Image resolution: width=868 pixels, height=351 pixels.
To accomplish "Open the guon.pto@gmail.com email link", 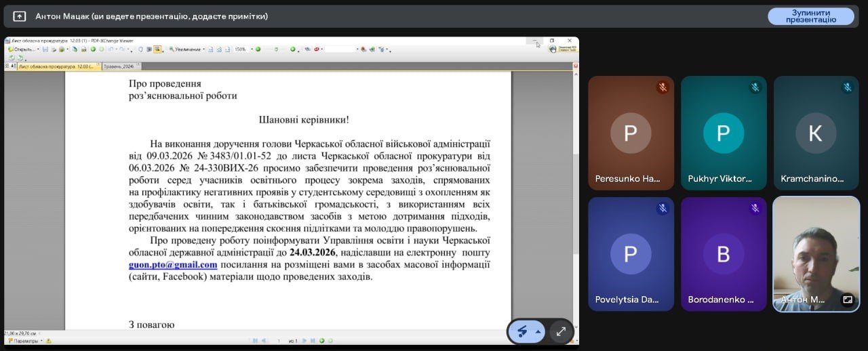I will click(x=173, y=265).
